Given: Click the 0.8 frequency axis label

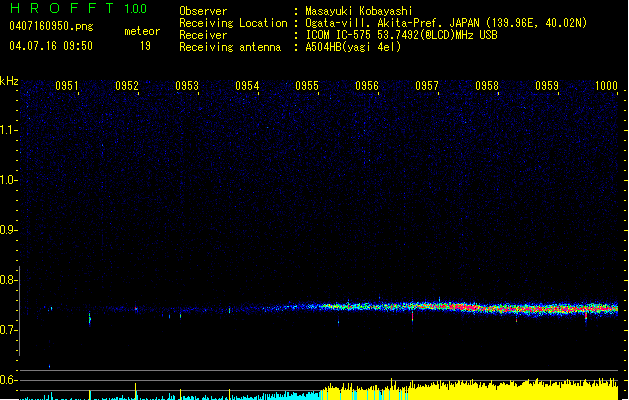Looking at the screenshot, I should click(x=8, y=280).
